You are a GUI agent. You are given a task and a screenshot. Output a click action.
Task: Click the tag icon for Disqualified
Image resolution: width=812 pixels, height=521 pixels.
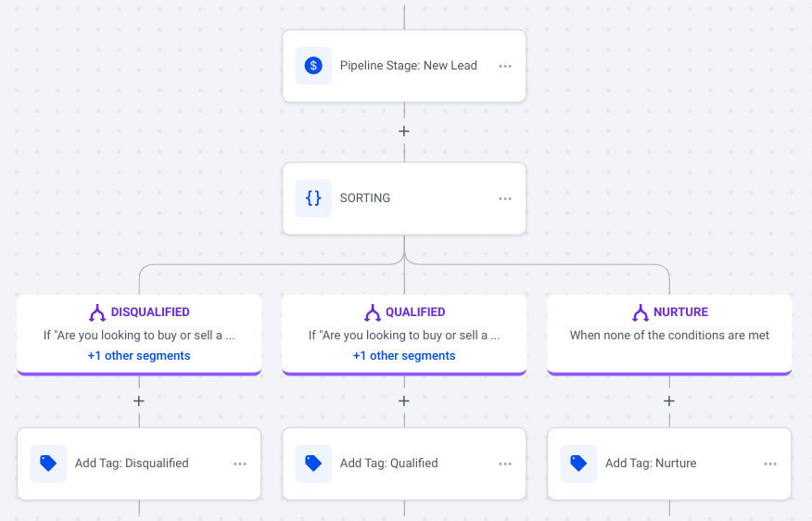tap(48, 464)
